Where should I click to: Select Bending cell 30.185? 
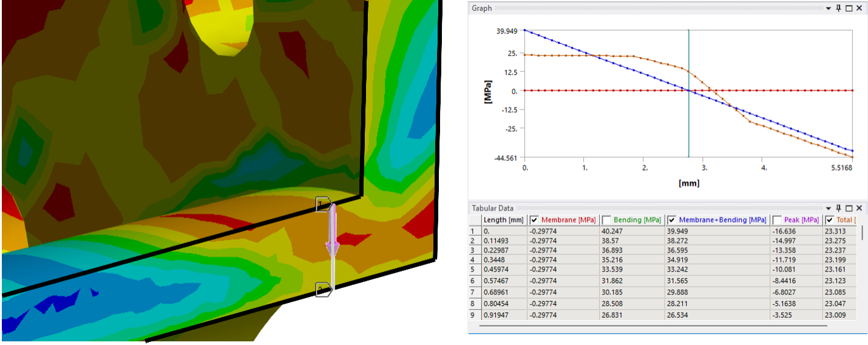pyautogui.click(x=631, y=292)
